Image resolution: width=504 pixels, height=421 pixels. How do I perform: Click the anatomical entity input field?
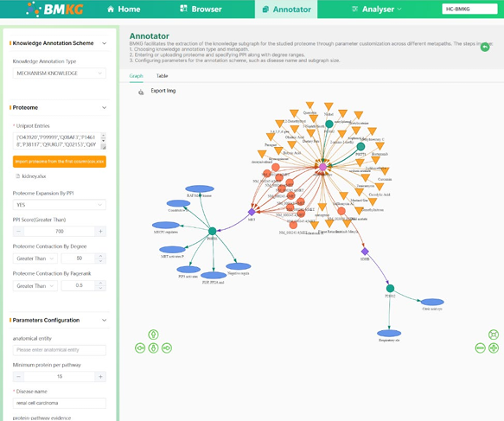click(60, 350)
